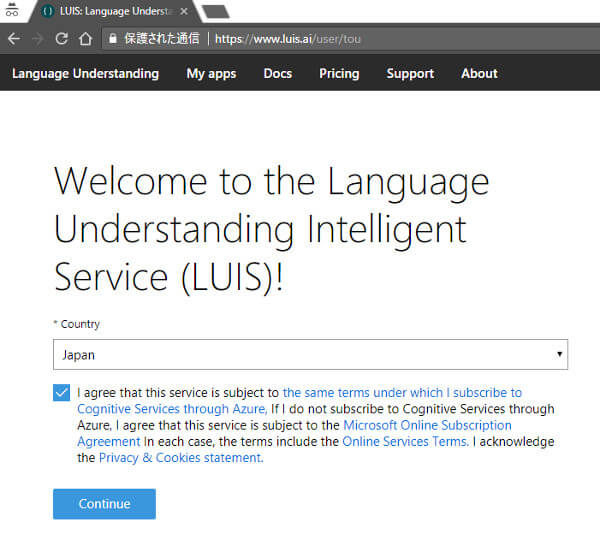Click the browser back arrow
Image resolution: width=600 pixels, height=534 pixels.
point(14,39)
